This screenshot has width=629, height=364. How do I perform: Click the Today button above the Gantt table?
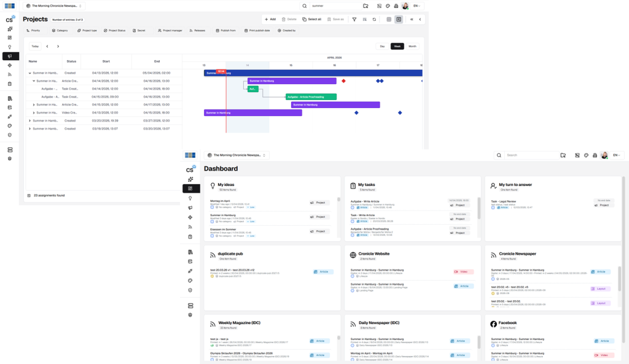[35, 46]
